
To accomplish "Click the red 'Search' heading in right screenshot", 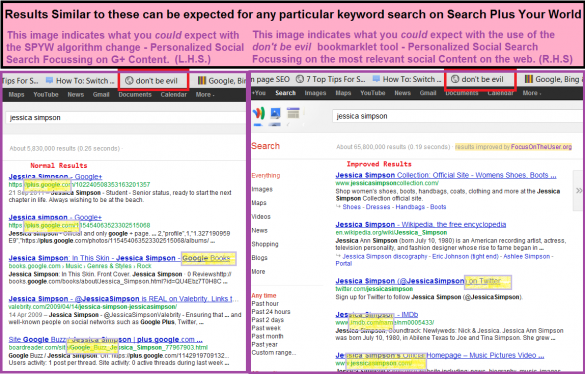I will (x=265, y=146).
